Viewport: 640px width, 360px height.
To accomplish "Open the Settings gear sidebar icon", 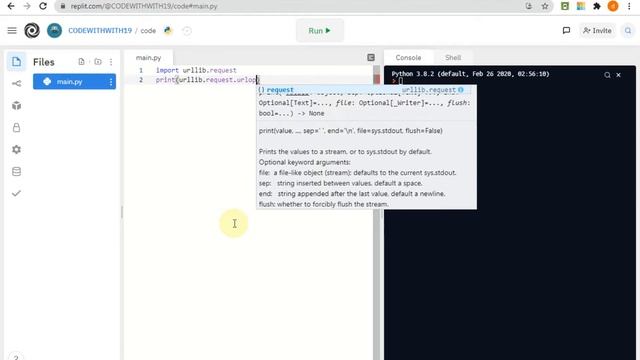I will pos(16,149).
